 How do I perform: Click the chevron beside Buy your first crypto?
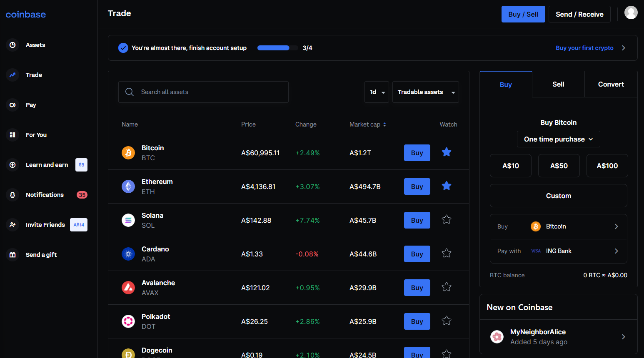click(x=624, y=48)
